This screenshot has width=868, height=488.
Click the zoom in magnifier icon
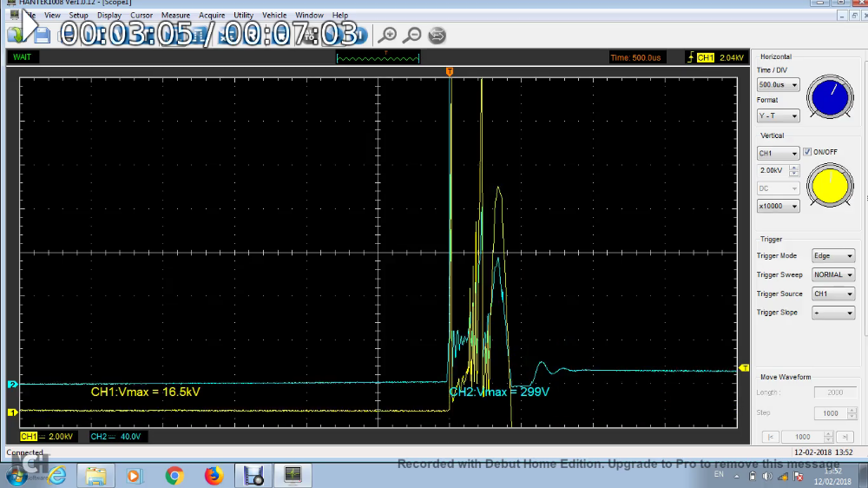click(x=388, y=35)
